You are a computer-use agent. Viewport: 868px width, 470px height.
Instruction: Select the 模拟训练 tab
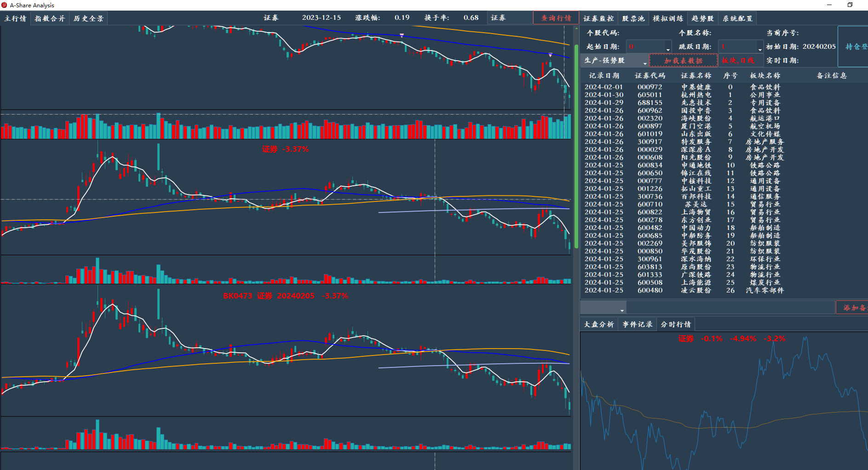click(668, 18)
